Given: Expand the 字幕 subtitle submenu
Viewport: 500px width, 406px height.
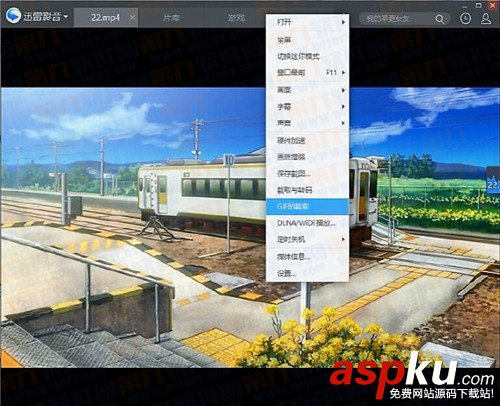Looking at the screenshot, I should (307, 107).
